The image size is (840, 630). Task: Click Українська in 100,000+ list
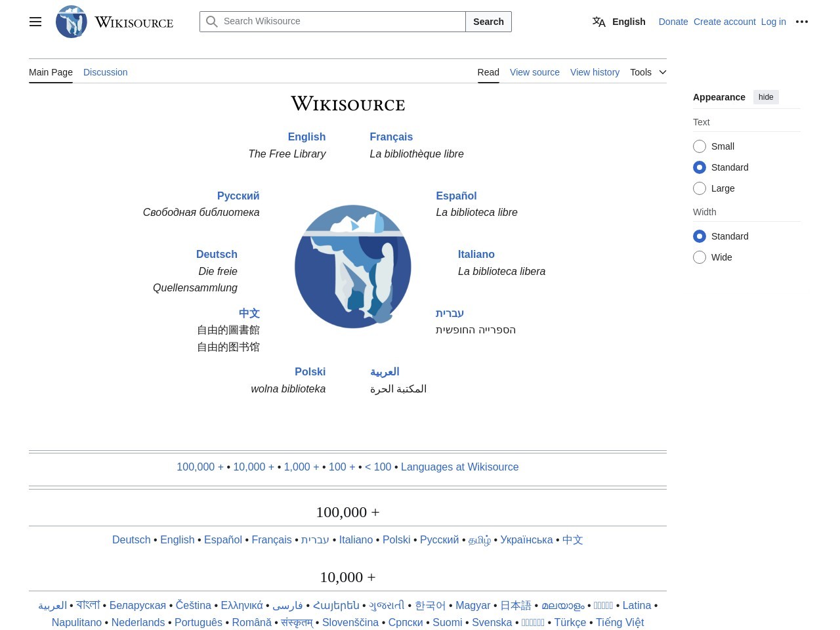[526, 539]
